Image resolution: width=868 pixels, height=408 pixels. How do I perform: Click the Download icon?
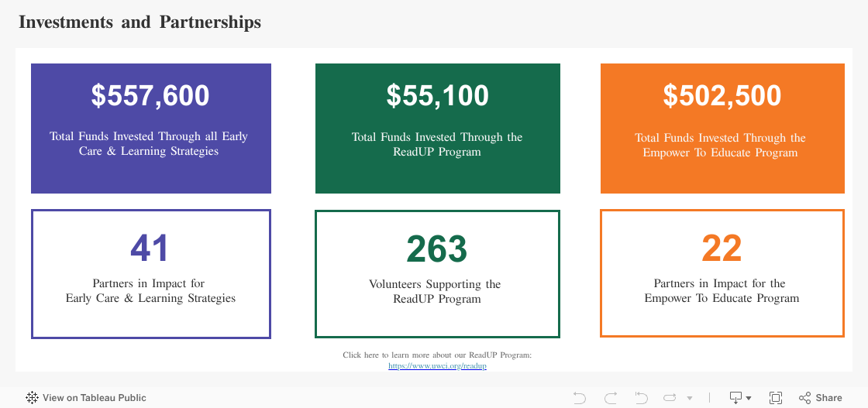[735, 398]
